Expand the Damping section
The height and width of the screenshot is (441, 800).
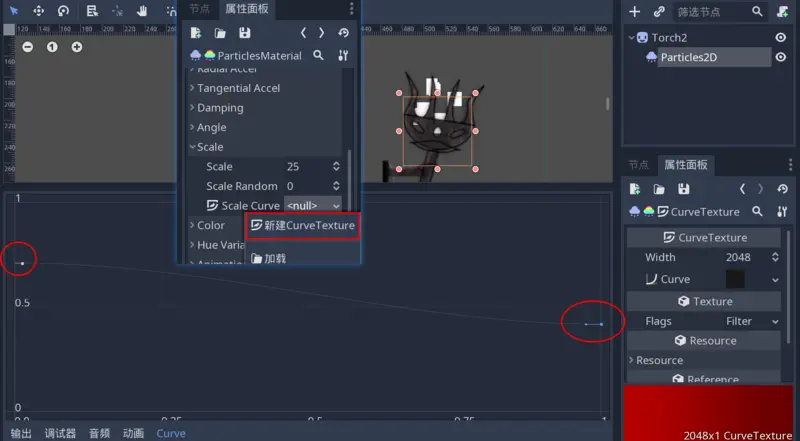[192, 108]
